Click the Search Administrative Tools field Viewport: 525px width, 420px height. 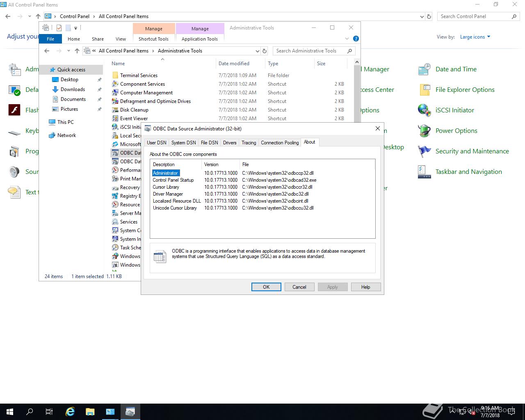(x=315, y=51)
